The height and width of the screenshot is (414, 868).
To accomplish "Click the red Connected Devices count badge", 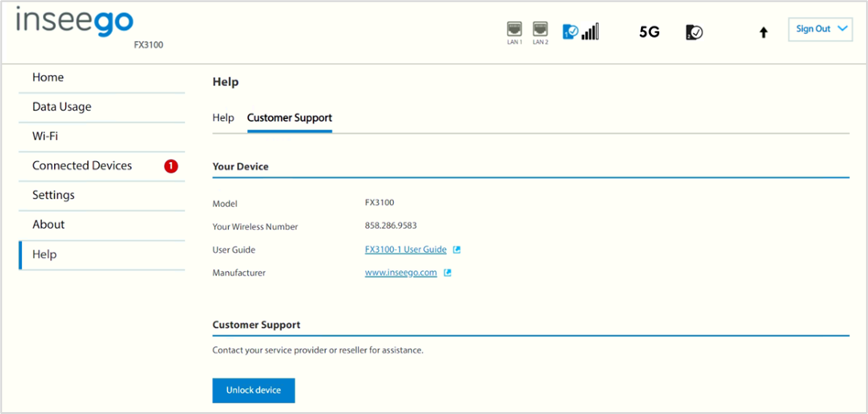I will [171, 166].
